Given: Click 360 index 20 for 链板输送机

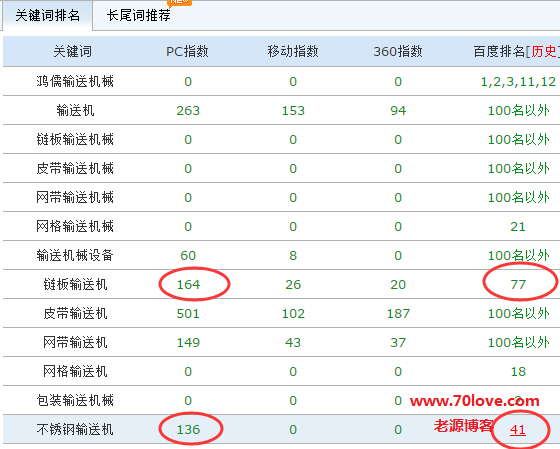Looking at the screenshot, I should click(x=398, y=284).
